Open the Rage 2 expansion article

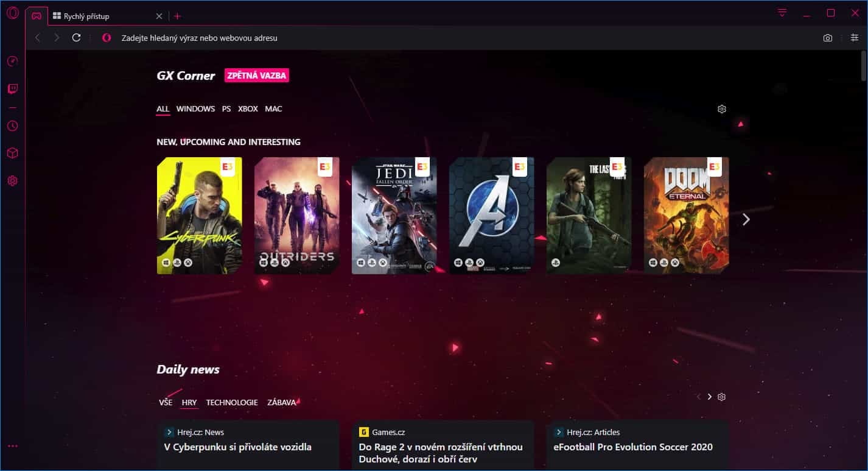(441, 453)
